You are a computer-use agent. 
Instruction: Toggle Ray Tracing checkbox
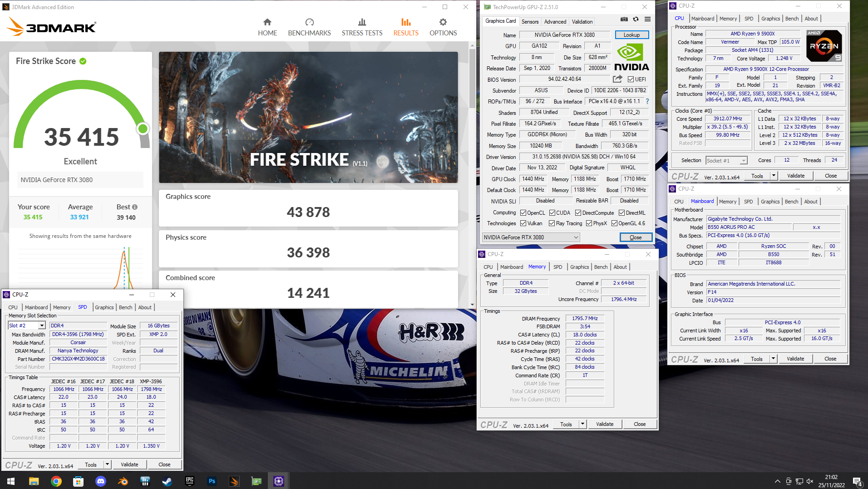[552, 223]
